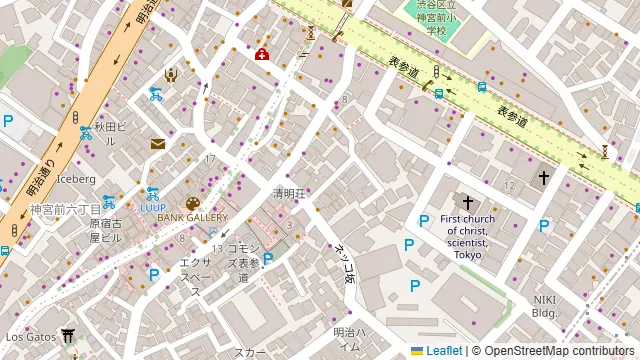The width and height of the screenshot is (640, 360).
Task: Click traffic signal icon below 神宮前六丁目 label
Action: (x=15, y=230)
